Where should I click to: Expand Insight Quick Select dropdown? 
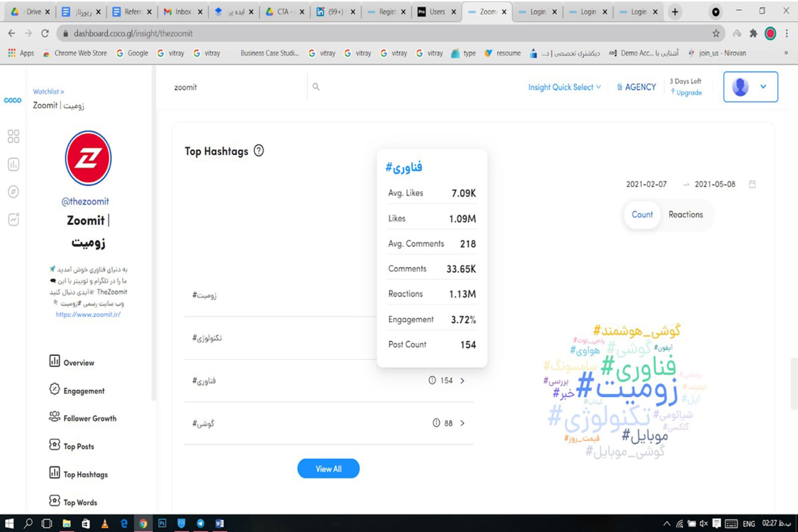coord(564,87)
